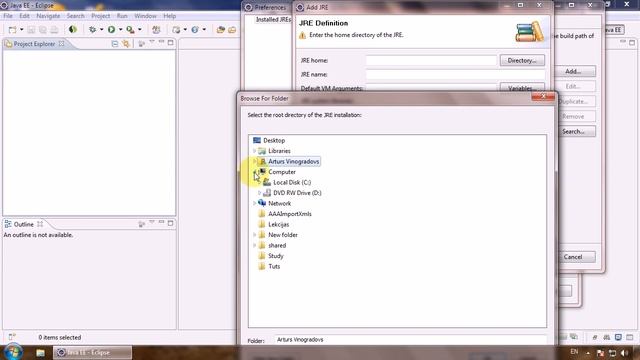Click the green-black round toolbar icon
The image size is (640, 360).
[73, 29]
